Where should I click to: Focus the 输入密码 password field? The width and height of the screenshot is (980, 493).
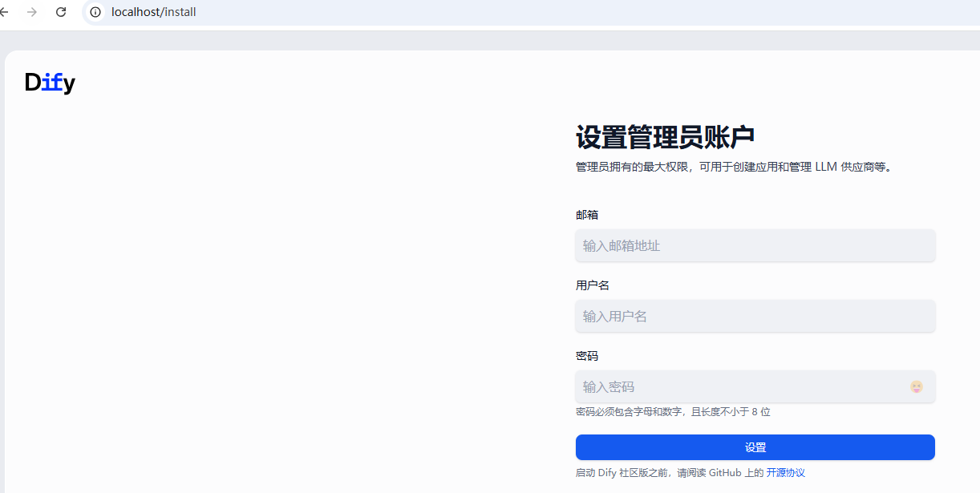[x=755, y=386]
